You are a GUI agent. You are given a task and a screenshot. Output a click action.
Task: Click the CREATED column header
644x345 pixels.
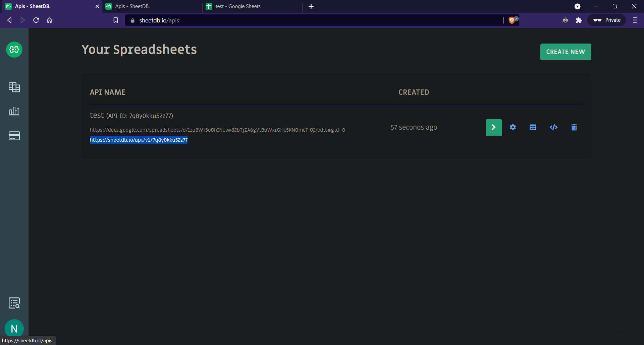click(x=414, y=92)
